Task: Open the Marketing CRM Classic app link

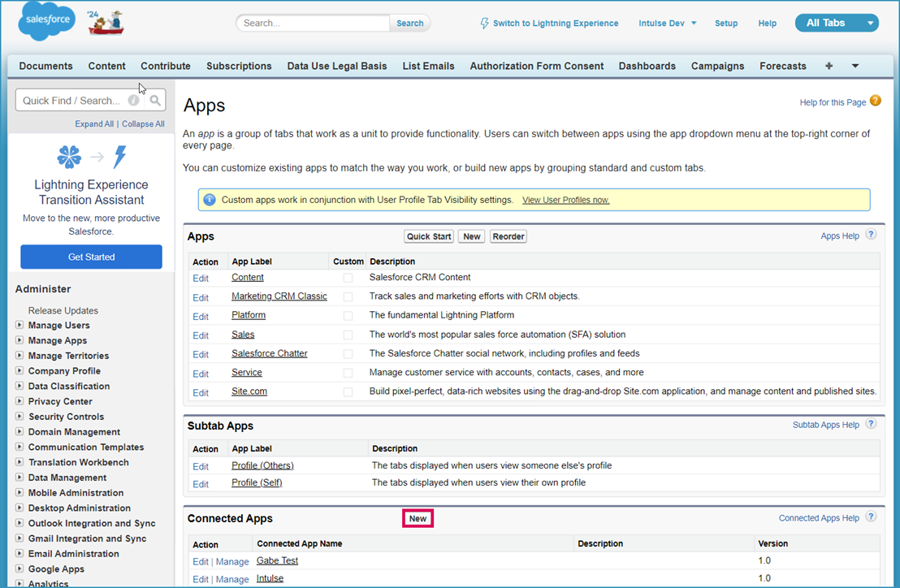Action: click(x=279, y=296)
